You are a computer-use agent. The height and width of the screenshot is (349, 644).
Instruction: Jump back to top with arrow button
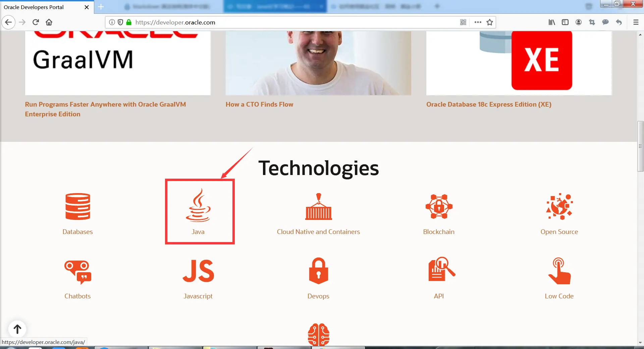[x=17, y=329]
